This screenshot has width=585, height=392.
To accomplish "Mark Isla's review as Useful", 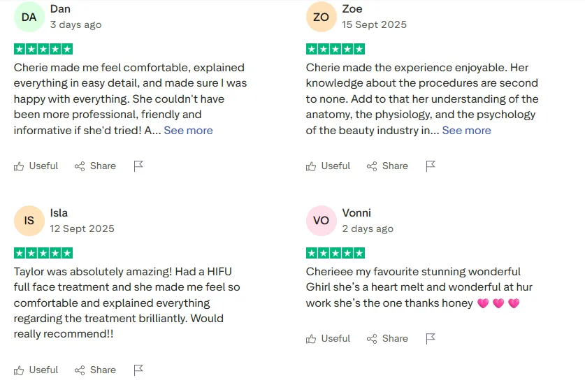I will click(x=36, y=370).
